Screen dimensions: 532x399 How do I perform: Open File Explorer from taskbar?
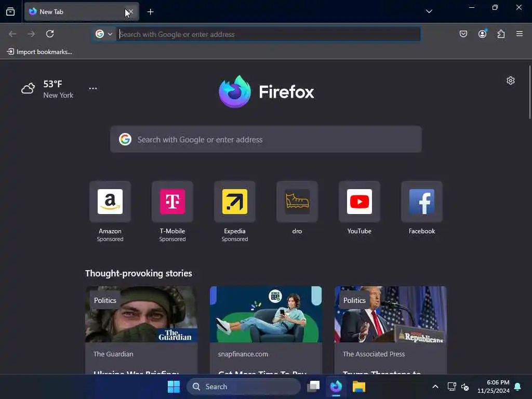[x=358, y=387]
